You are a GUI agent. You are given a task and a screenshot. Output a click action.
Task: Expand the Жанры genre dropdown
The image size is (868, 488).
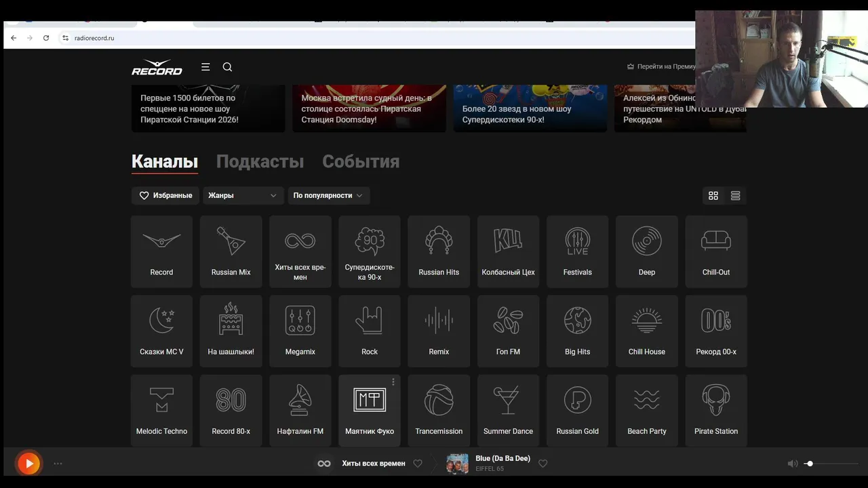point(243,195)
